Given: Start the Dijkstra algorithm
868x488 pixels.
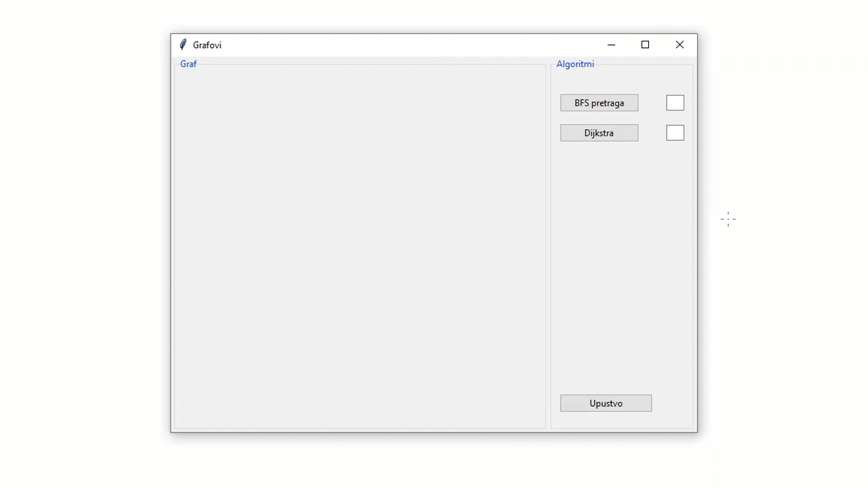Looking at the screenshot, I should [599, 133].
